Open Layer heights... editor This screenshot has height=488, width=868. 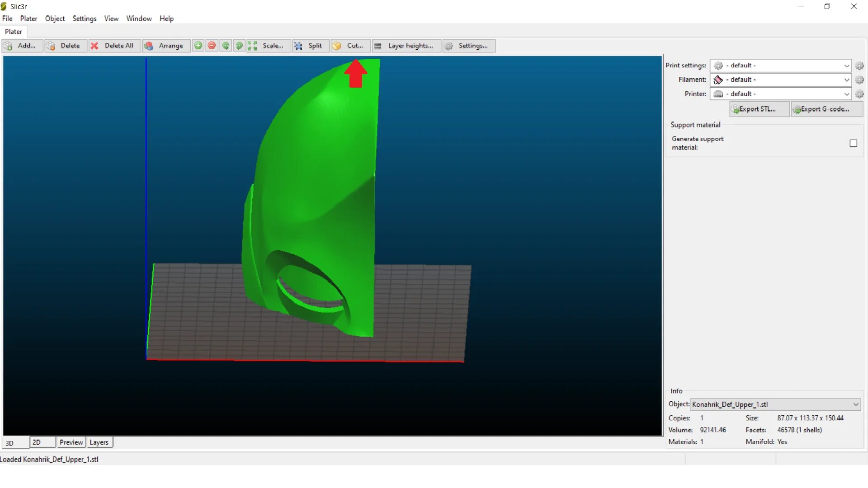pos(406,46)
